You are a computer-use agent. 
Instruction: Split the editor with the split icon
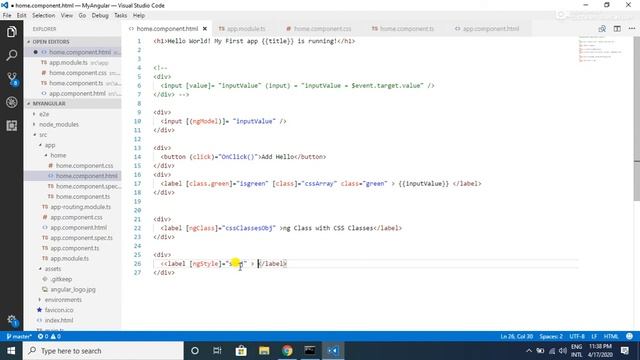pos(617,29)
